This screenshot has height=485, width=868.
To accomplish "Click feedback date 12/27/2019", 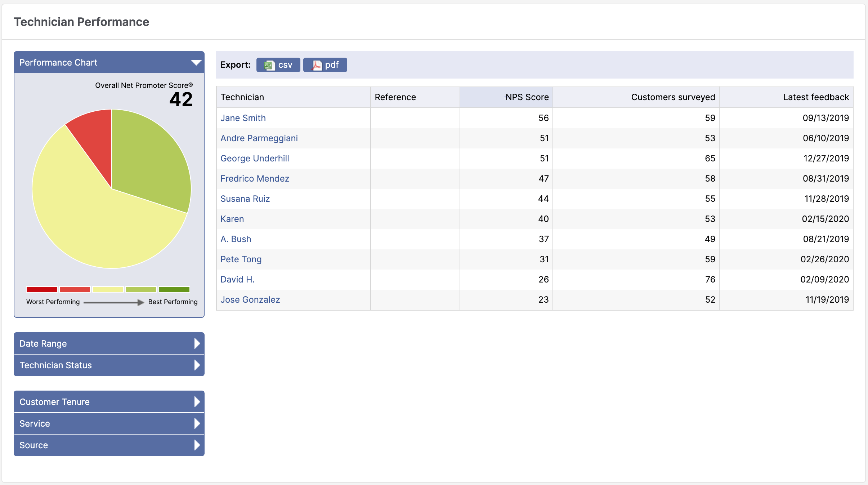I will [826, 158].
